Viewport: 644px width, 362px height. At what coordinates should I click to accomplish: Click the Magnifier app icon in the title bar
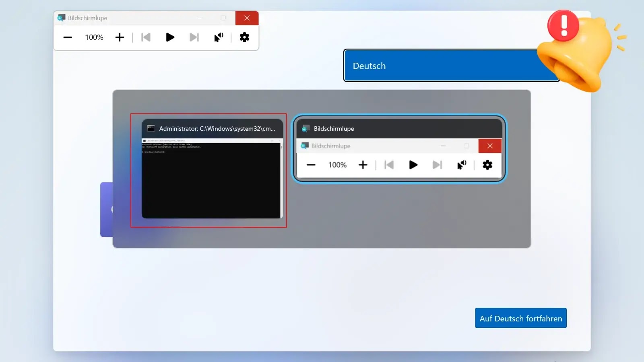coord(61,18)
